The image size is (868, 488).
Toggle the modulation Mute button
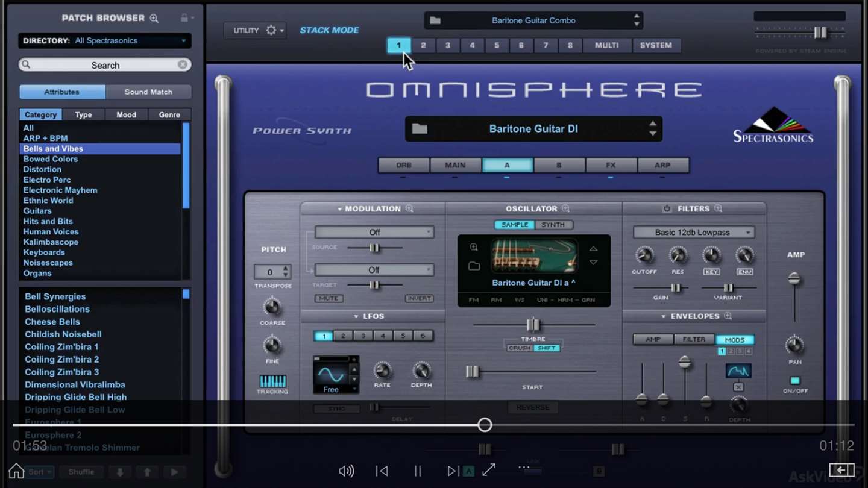click(x=329, y=298)
